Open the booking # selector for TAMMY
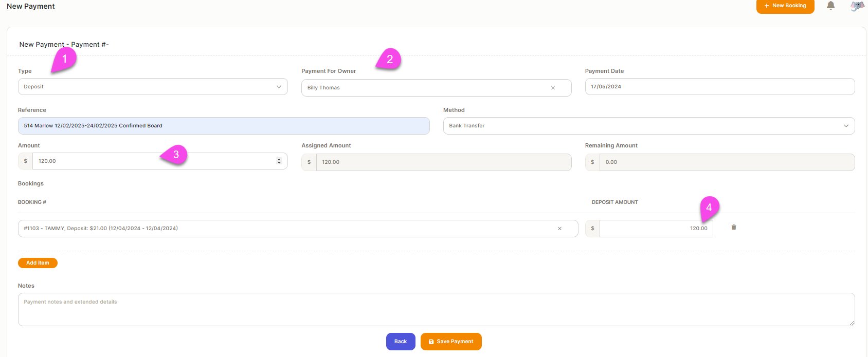The height and width of the screenshot is (357, 868). (288, 229)
